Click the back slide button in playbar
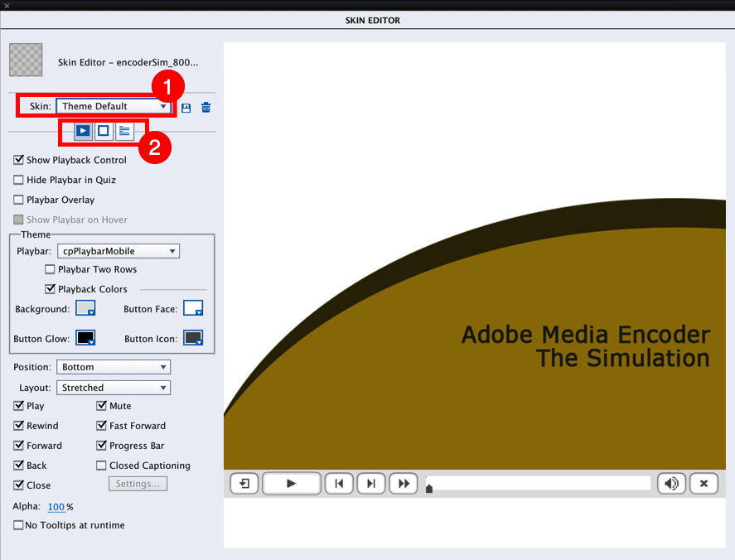This screenshot has height=560, width=735. coord(339,484)
